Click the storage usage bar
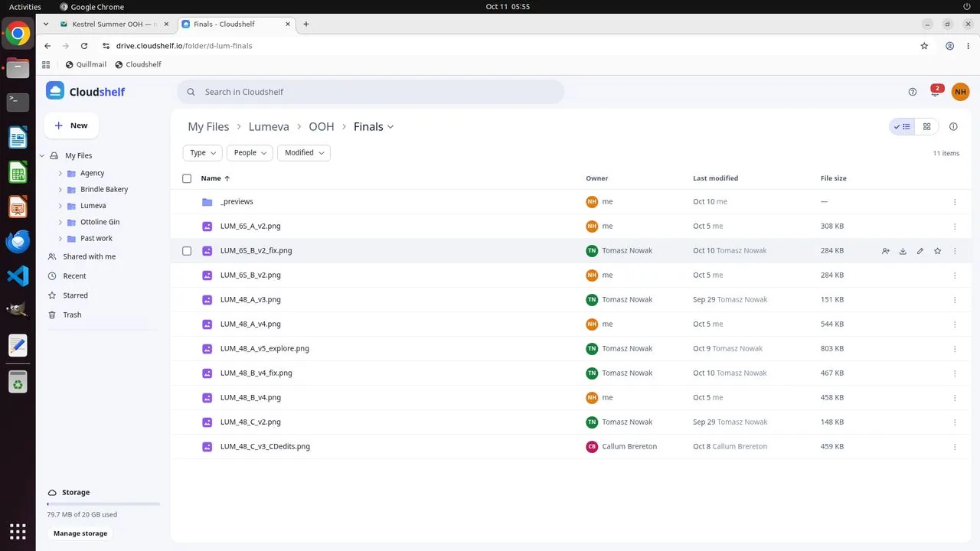 (x=103, y=504)
